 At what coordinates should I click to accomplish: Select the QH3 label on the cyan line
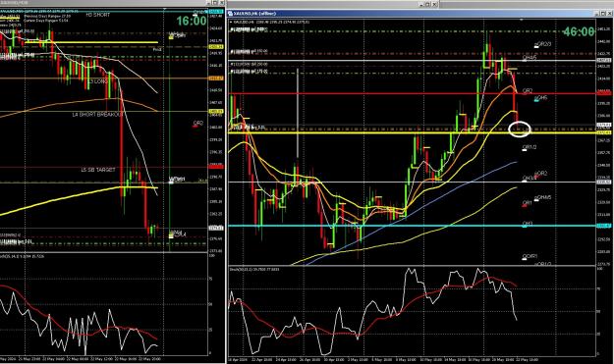tap(528, 224)
